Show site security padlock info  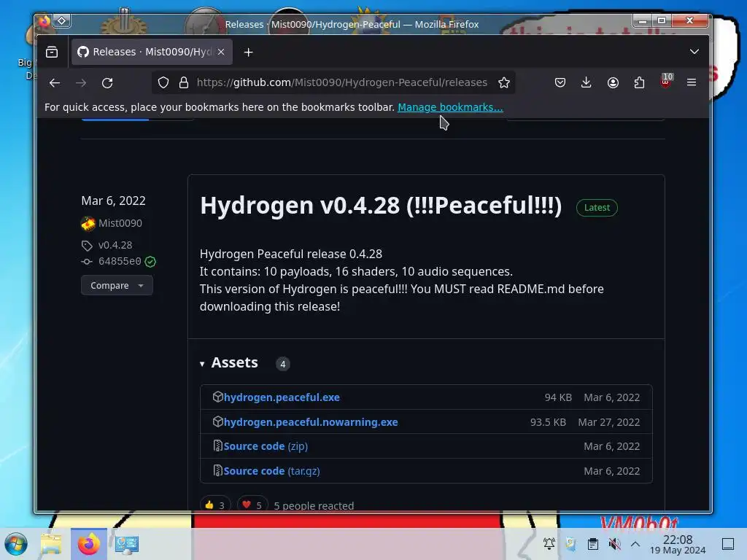[x=184, y=83]
